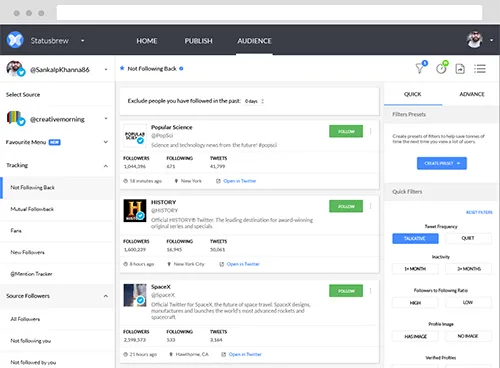500x368 pixels.
Task: Toggle TALKATIVE tweet frequency filter
Action: pos(415,238)
